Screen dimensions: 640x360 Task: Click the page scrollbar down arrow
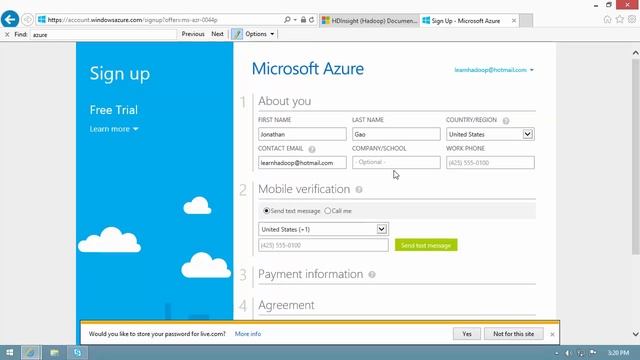(x=636, y=334)
